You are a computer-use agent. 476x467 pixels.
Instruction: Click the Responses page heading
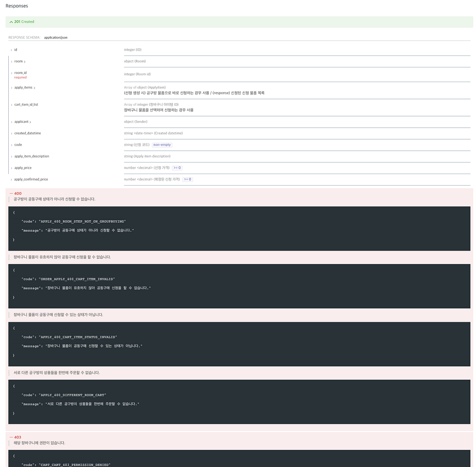[17, 6]
